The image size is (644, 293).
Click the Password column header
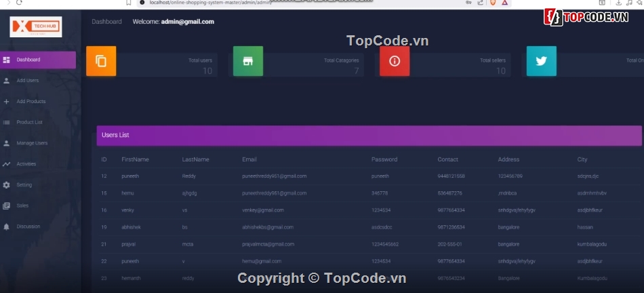(x=384, y=159)
